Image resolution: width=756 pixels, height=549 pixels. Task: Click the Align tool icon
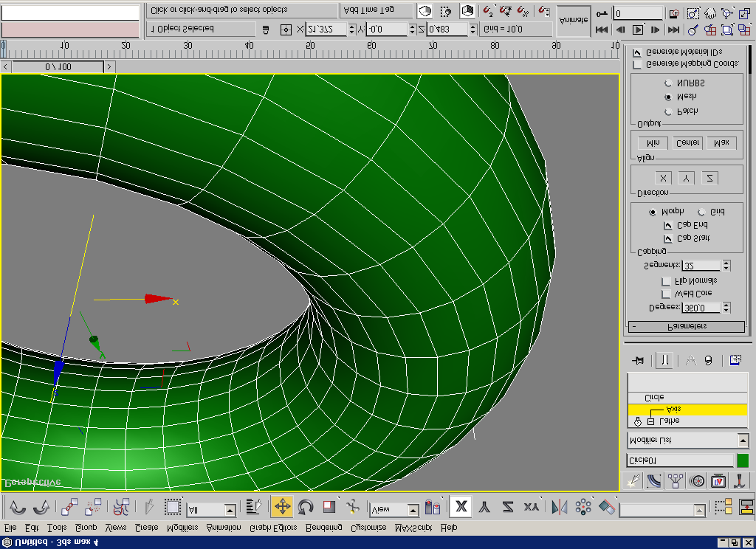(607, 507)
